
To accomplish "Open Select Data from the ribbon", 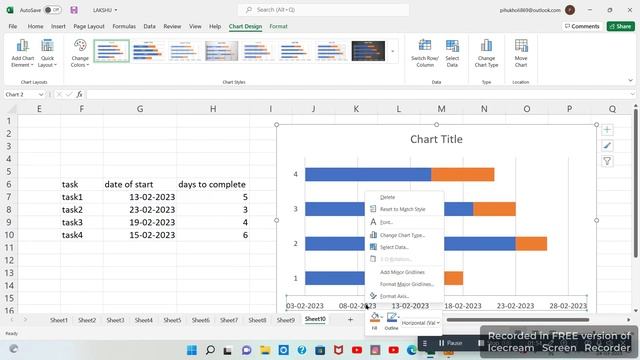I will (x=452, y=53).
